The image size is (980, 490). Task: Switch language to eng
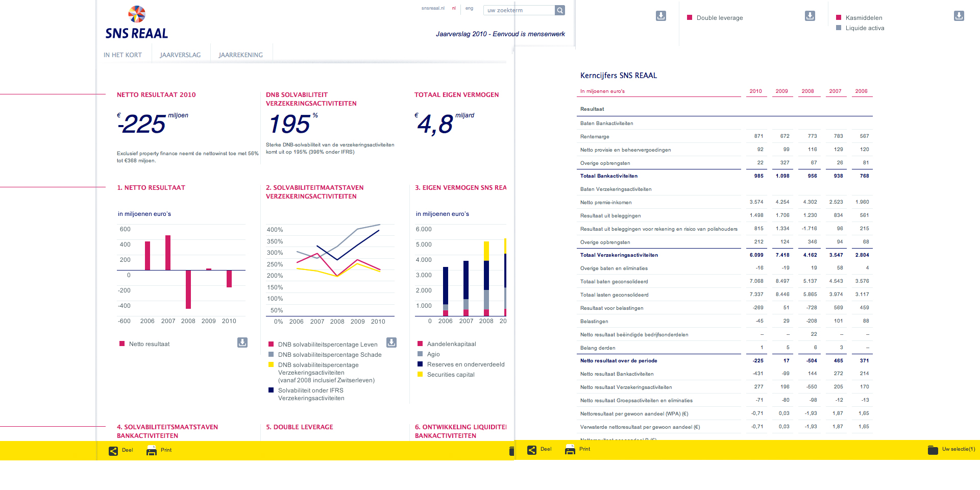[469, 8]
